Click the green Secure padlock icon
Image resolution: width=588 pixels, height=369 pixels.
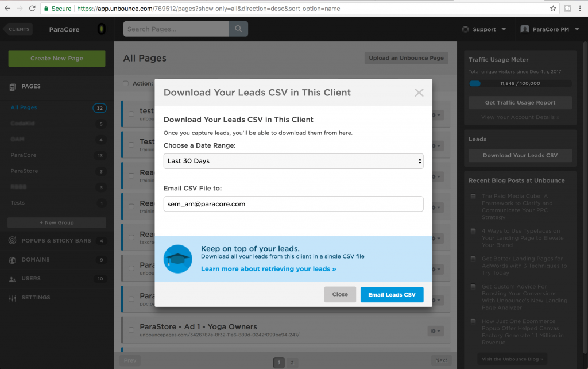point(47,8)
